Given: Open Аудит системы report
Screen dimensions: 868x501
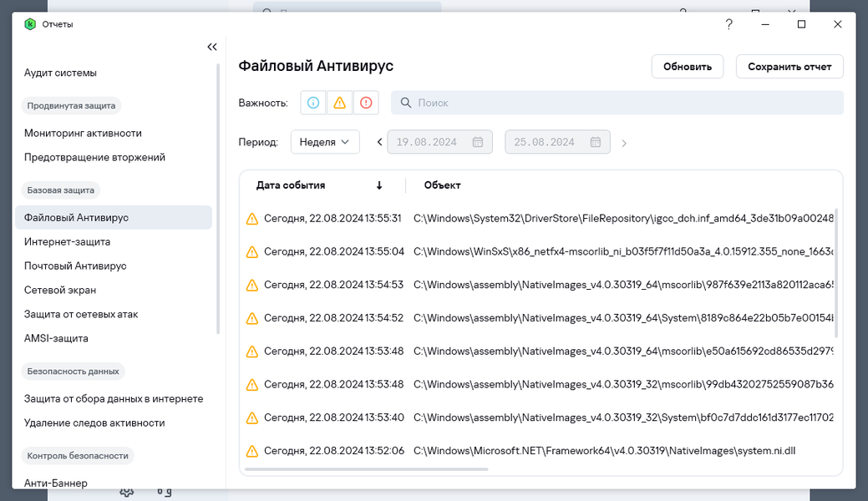Looking at the screenshot, I should click(x=60, y=73).
